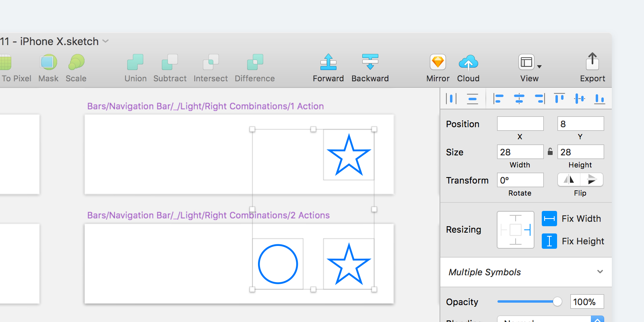Screen dimensions: 644x322
Task: Click the Subtract boolean operation icon
Action: (x=170, y=62)
